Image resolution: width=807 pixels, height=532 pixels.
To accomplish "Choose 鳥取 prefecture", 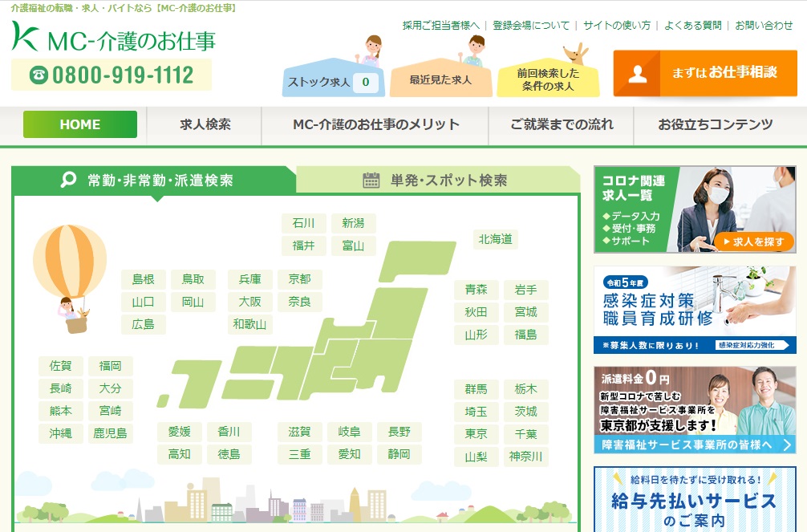I will (x=193, y=279).
